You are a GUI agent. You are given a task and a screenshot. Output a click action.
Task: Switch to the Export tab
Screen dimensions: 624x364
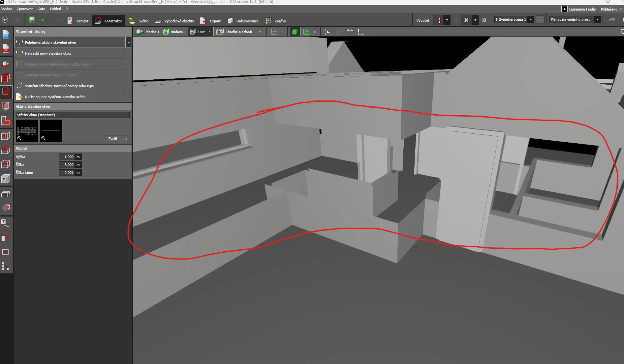(x=210, y=21)
